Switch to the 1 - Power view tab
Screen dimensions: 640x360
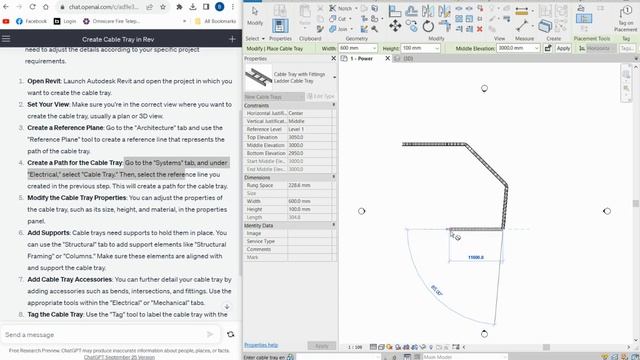coord(362,59)
